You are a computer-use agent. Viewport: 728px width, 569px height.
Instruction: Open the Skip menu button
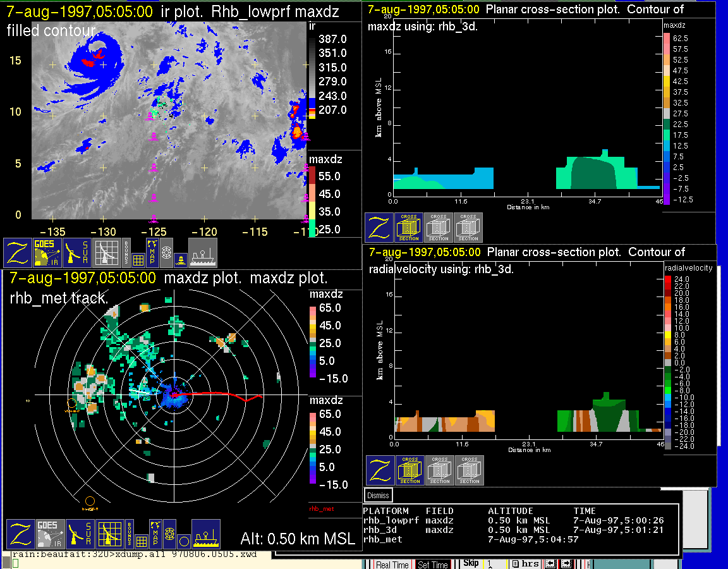pos(471,563)
